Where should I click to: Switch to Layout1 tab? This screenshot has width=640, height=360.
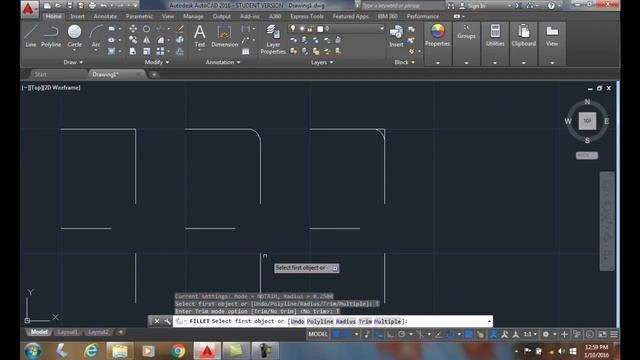point(68,332)
